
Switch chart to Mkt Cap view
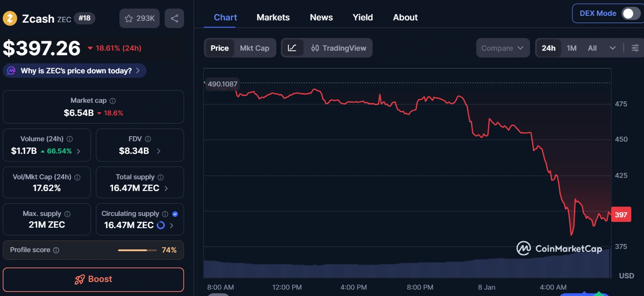point(256,48)
